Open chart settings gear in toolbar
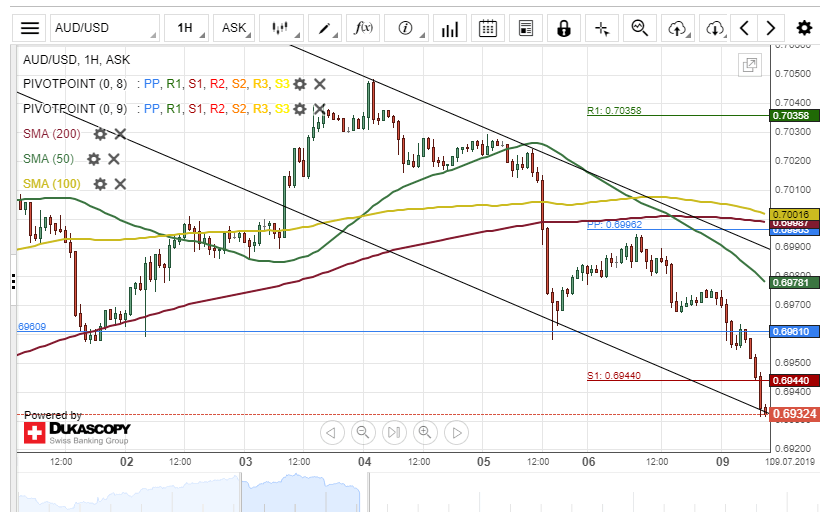Viewport: 827px width, 522px height. tap(804, 28)
